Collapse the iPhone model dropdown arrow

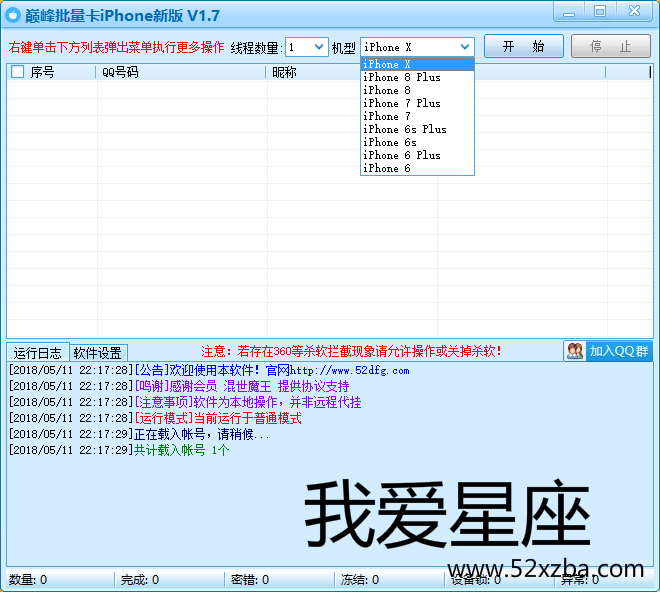coord(465,47)
